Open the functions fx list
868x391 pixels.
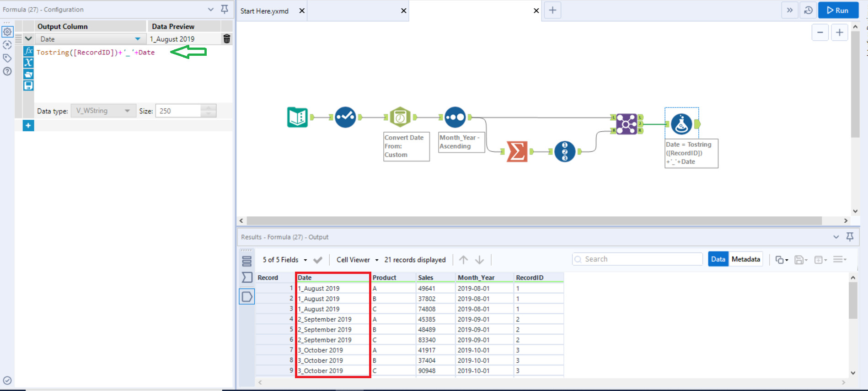coord(28,51)
